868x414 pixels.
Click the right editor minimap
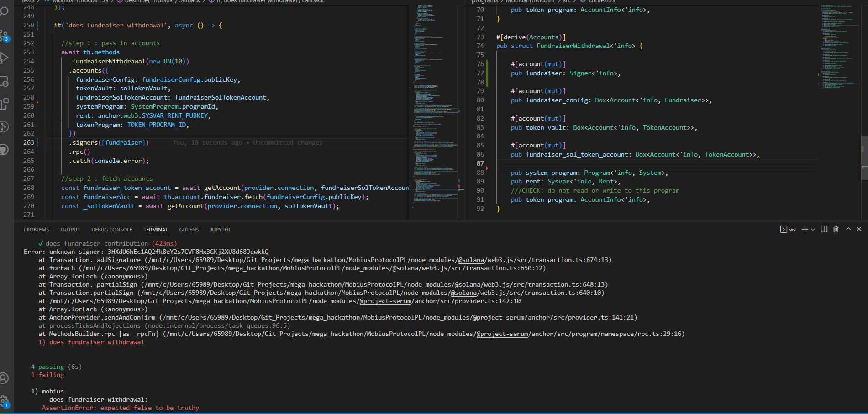840,112
